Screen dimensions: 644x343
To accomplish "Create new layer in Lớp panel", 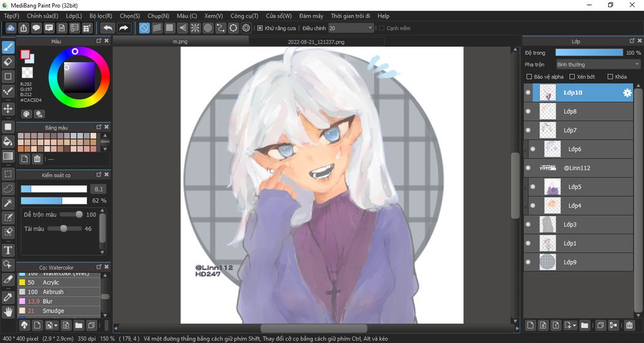I will [x=530, y=325].
